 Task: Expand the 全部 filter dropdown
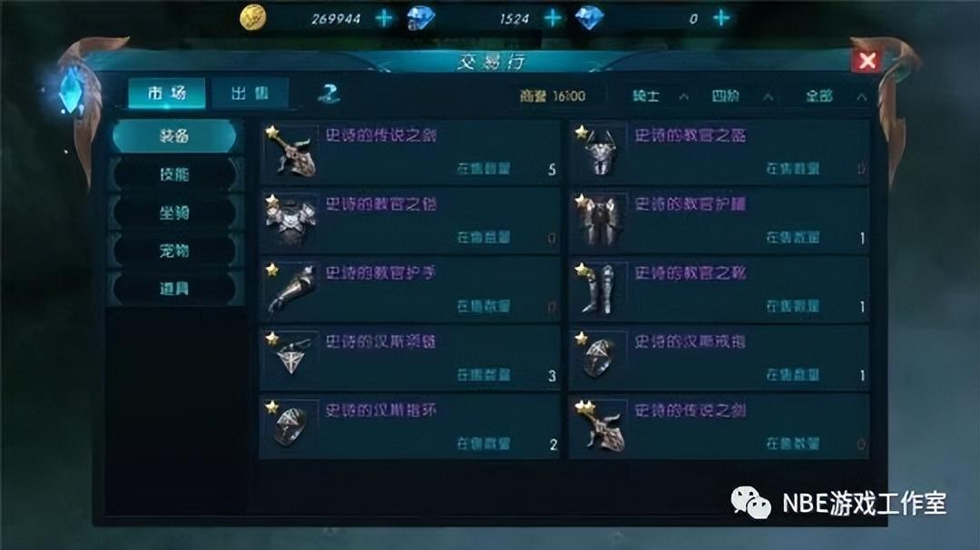tap(836, 95)
